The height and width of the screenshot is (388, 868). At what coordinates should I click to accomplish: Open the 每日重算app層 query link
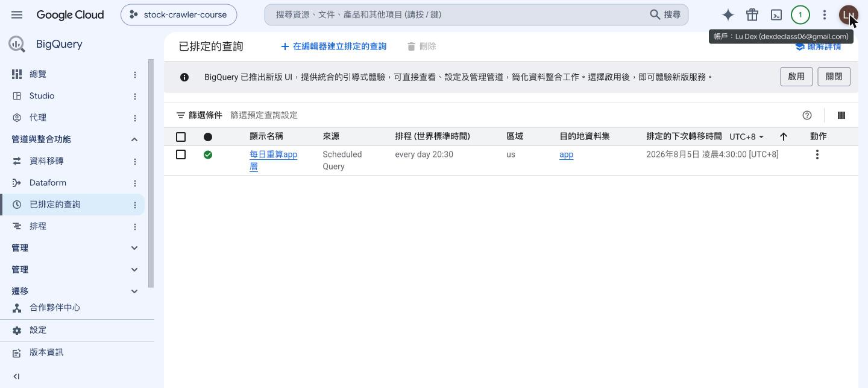pyautogui.click(x=273, y=161)
